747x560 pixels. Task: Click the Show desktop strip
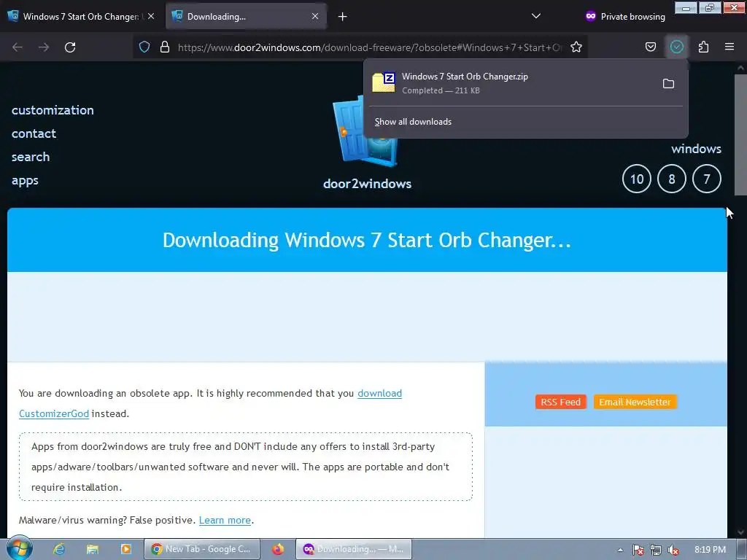click(741, 549)
